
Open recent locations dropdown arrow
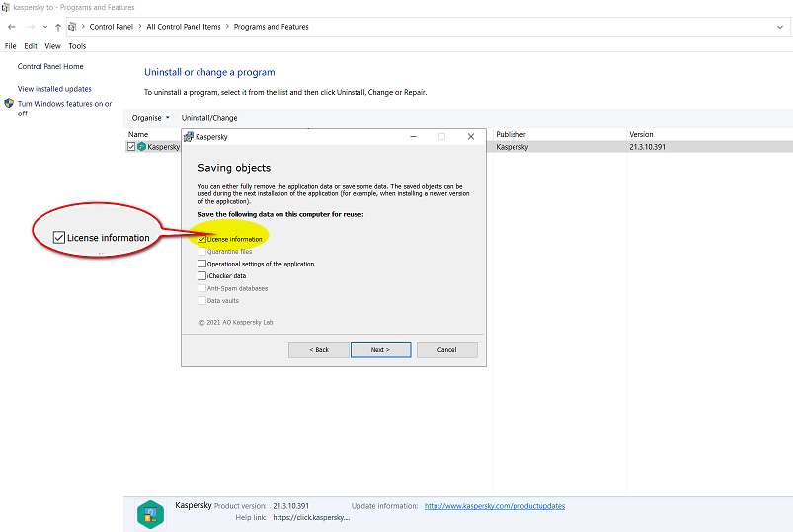[45, 27]
